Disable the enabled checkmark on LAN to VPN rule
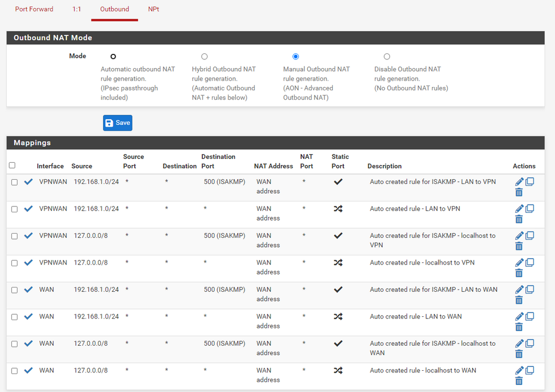This screenshot has height=392, width=555. (x=28, y=209)
